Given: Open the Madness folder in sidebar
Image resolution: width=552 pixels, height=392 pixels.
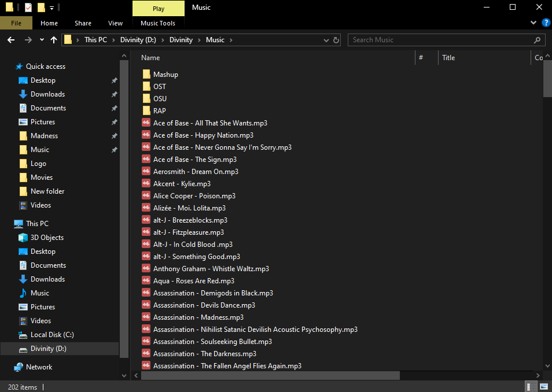Looking at the screenshot, I should [x=44, y=136].
